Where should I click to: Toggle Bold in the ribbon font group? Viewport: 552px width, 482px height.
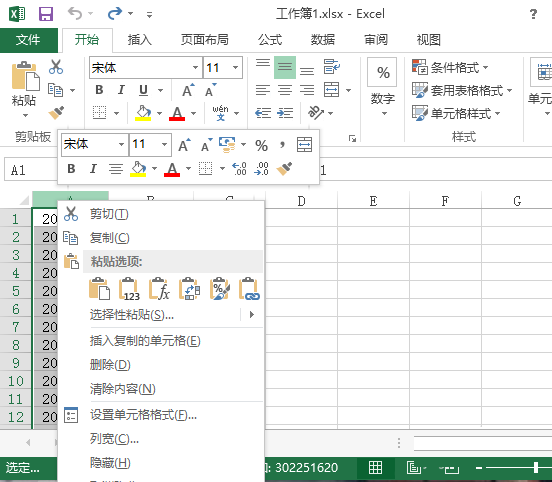[x=99, y=90]
